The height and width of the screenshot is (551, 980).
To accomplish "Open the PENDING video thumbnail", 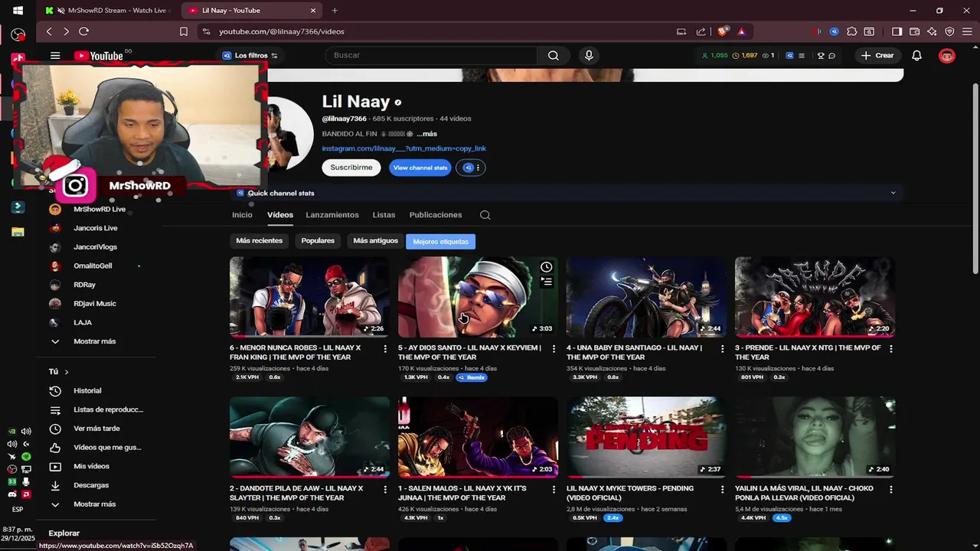I will pos(646,437).
